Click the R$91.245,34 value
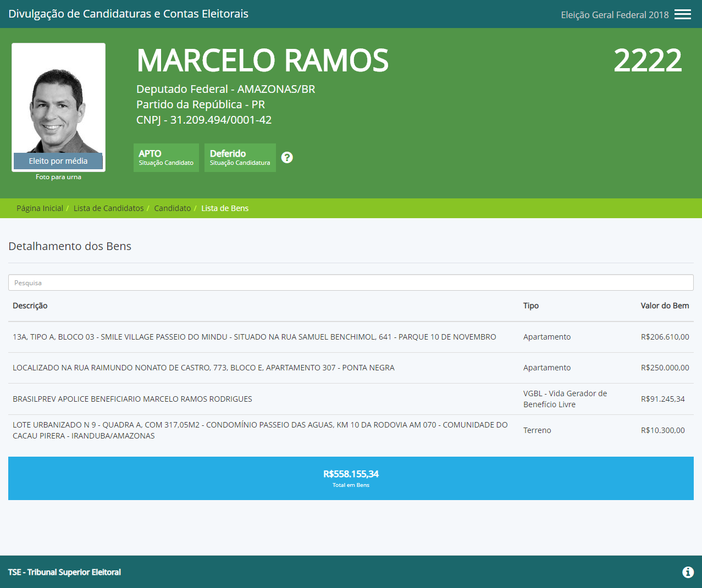The height and width of the screenshot is (588, 702). click(663, 399)
